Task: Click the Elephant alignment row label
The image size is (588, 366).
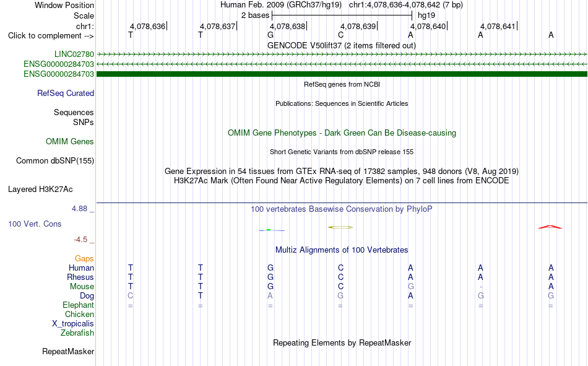Action: click(79, 305)
